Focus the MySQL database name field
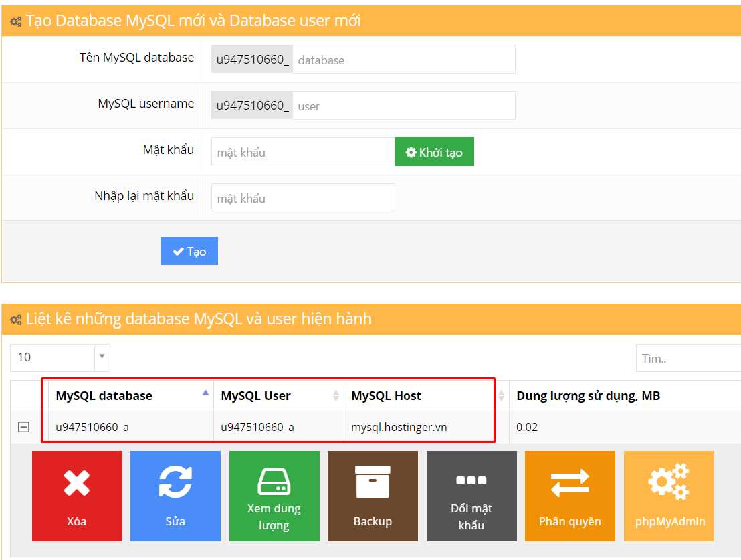 point(403,60)
